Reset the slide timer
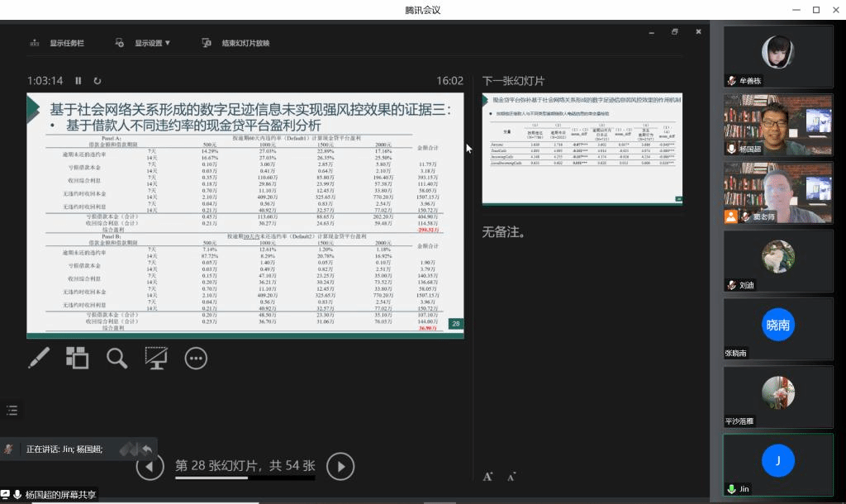 click(x=97, y=81)
